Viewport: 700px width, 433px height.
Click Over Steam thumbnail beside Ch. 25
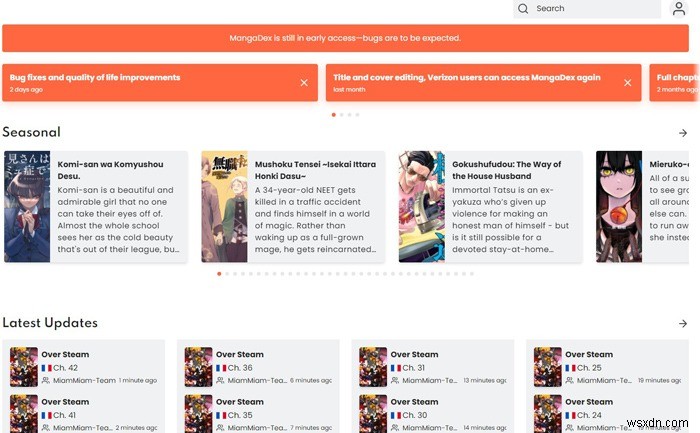[x=547, y=367]
